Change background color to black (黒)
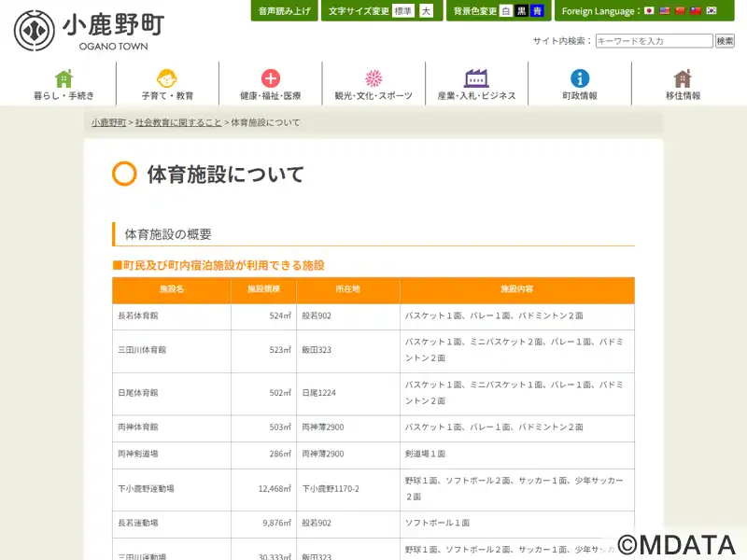 click(522, 11)
